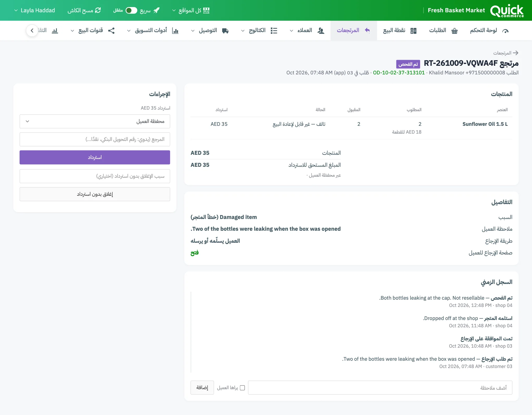Click the point of sale icon
Viewport: 532px width, 415px height.
(x=413, y=31)
